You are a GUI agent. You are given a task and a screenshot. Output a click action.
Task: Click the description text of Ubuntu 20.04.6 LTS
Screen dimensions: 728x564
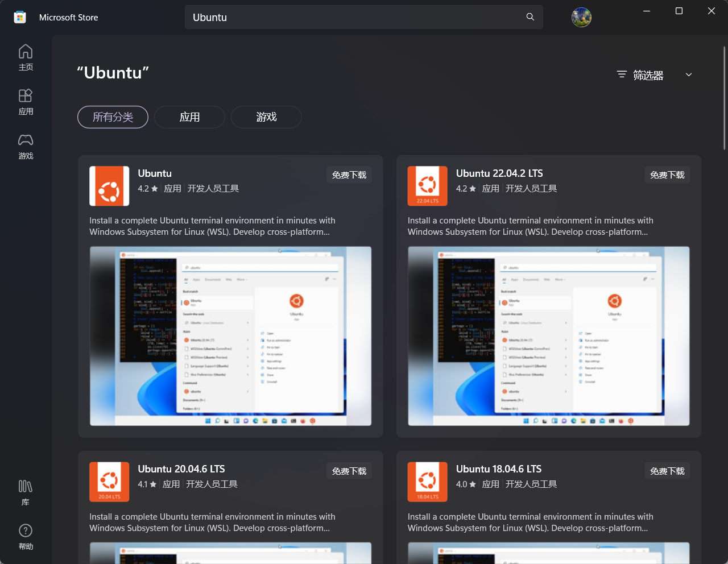[x=212, y=522]
